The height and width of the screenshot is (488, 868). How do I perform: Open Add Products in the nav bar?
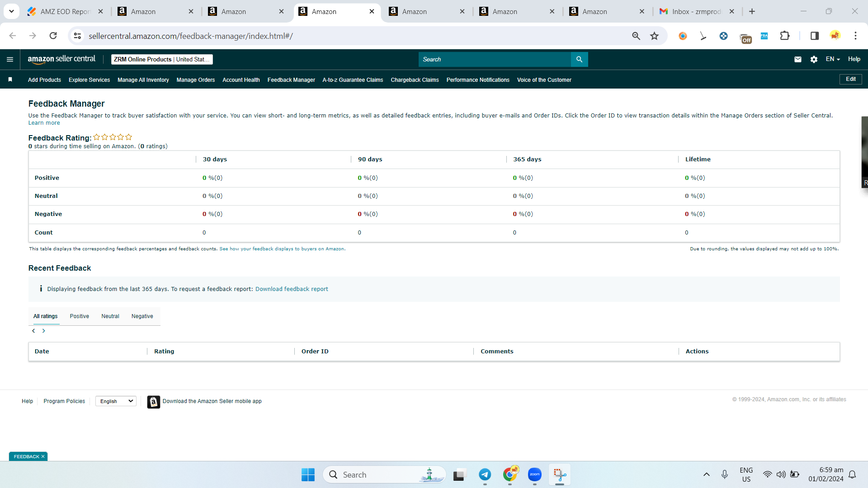[x=44, y=80]
